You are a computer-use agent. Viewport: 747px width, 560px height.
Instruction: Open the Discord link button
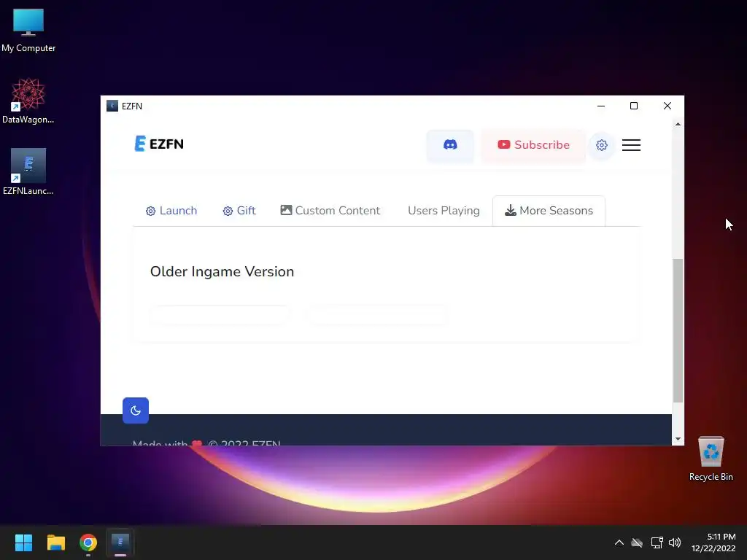click(450, 145)
